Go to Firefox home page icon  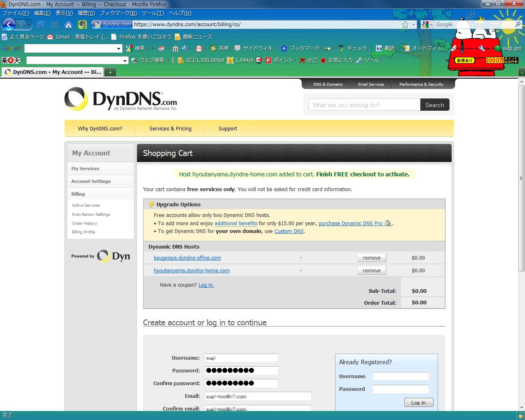pos(68,25)
